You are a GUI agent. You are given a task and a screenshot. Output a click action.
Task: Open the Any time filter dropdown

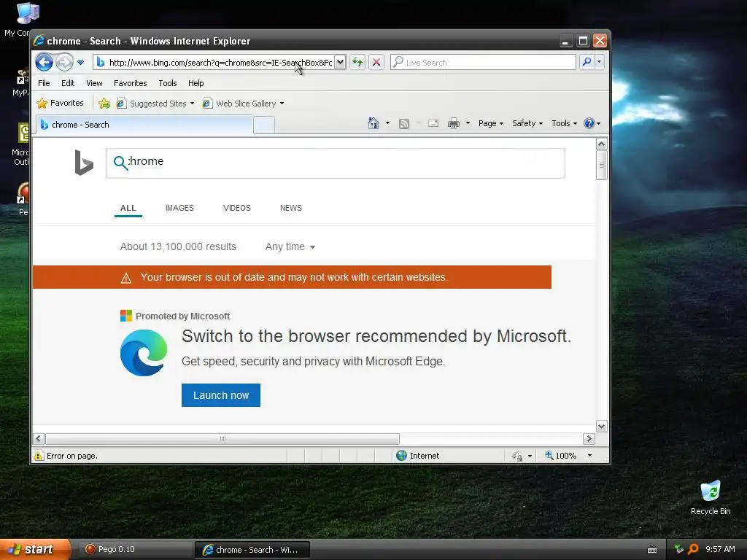290,246
